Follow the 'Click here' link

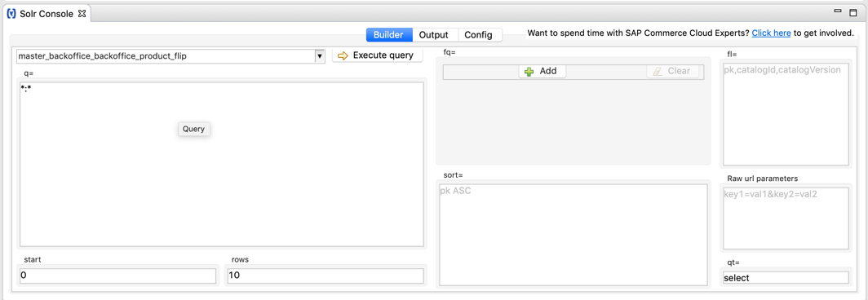tap(771, 33)
